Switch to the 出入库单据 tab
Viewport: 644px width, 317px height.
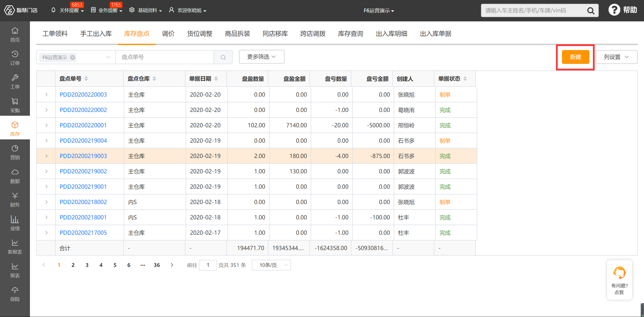click(x=435, y=34)
